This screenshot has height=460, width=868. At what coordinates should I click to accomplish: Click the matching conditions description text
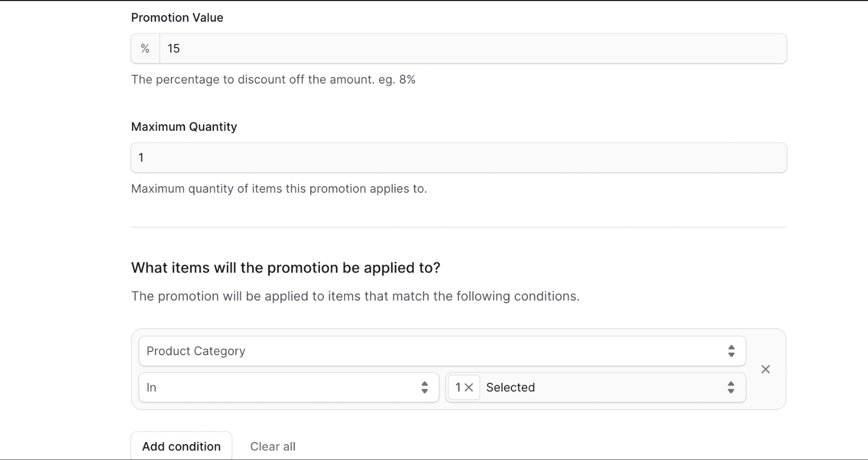[x=355, y=296]
